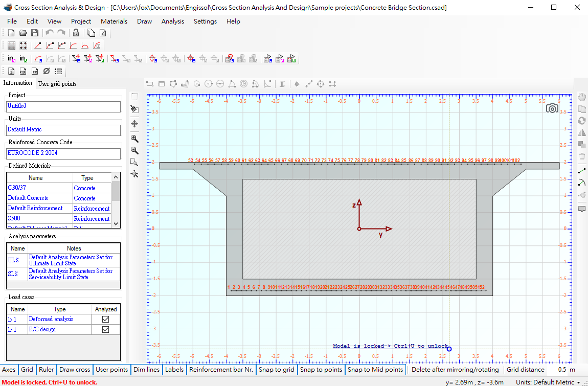Open the Analysis menu

(x=172, y=21)
